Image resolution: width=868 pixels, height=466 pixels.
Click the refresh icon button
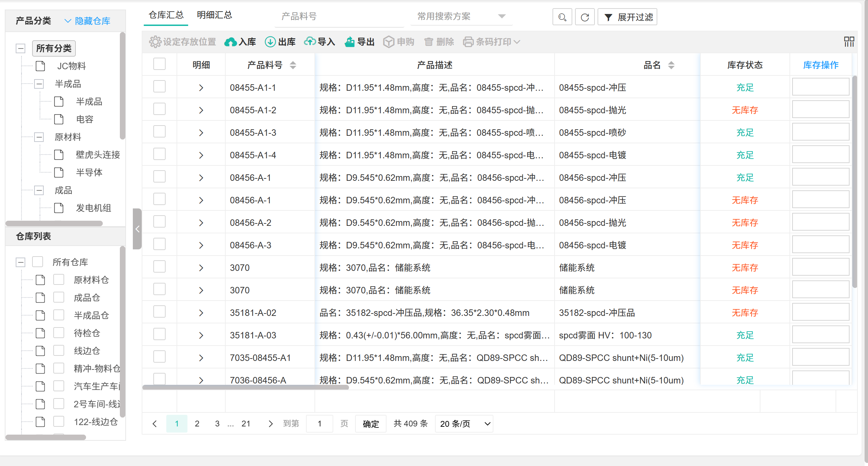(585, 17)
